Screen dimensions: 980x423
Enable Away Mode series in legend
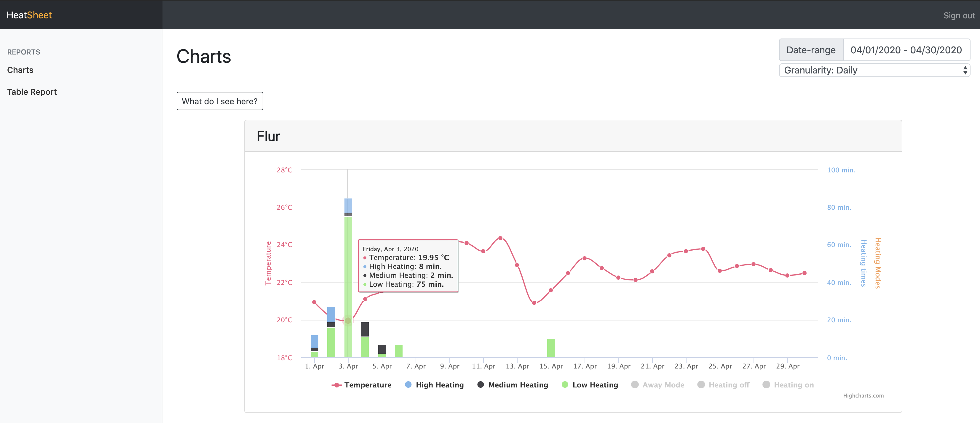pyautogui.click(x=658, y=384)
